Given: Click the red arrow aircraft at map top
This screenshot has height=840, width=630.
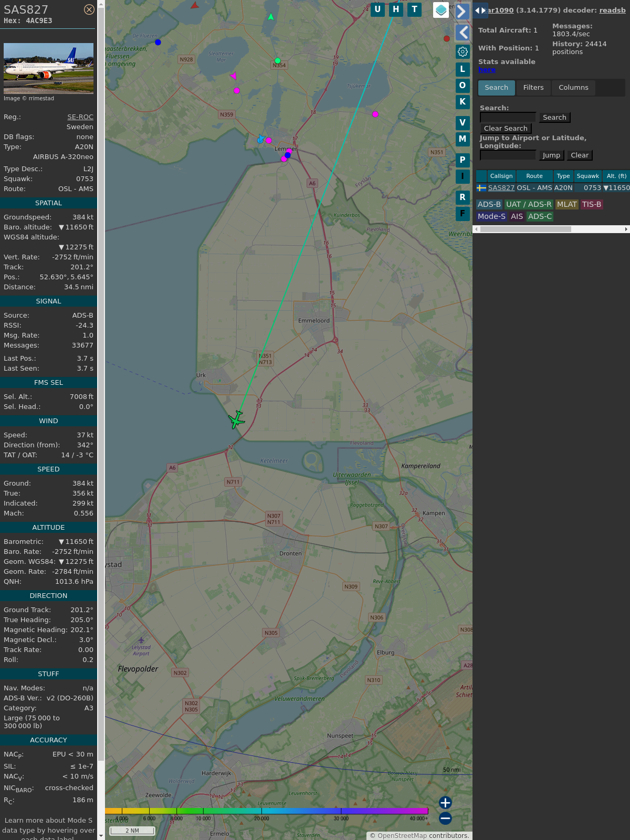Looking at the screenshot, I should click(195, 5).
